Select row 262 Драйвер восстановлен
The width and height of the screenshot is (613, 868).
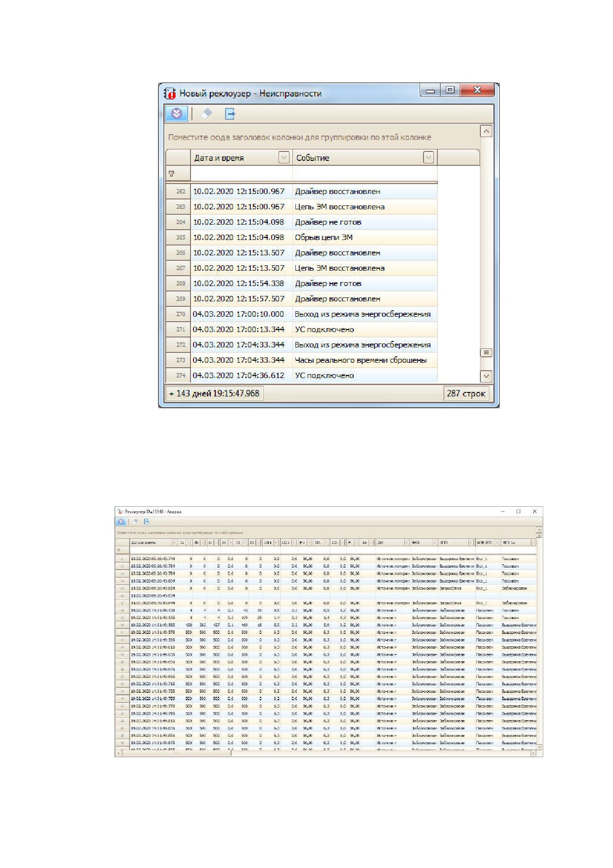click(x=301, y=192)
